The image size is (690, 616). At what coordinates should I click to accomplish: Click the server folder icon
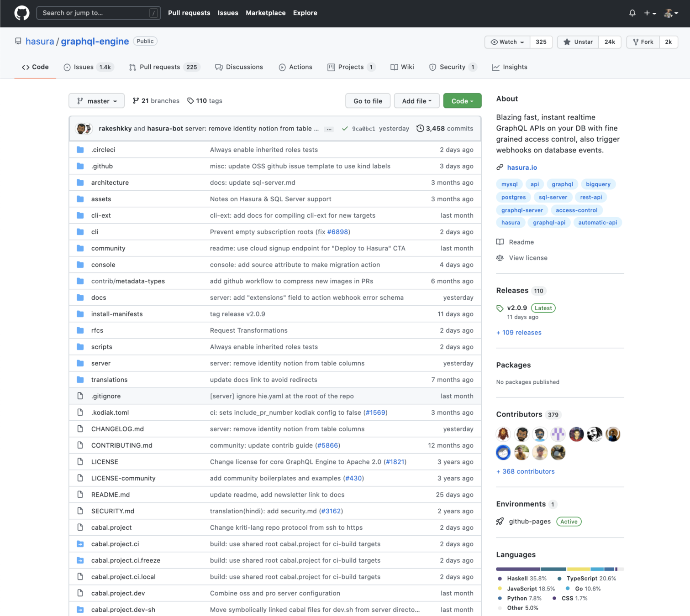[x=80, y=363]
